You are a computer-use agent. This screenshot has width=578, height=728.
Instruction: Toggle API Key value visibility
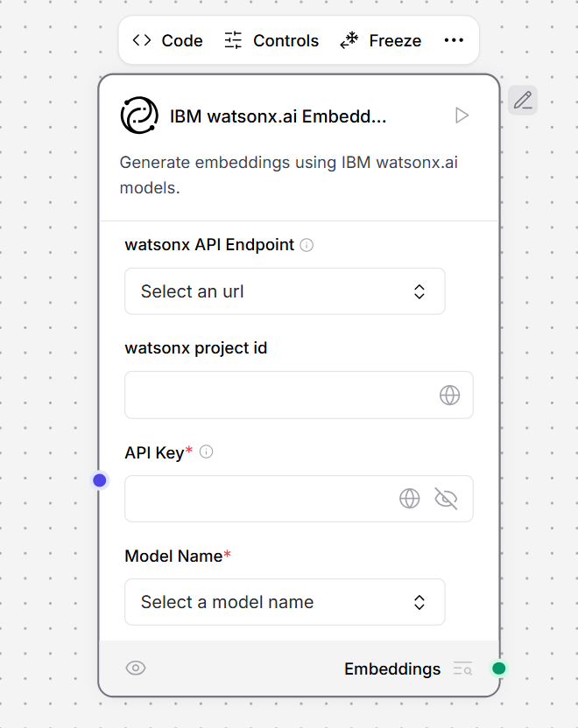tap(446, 498)
